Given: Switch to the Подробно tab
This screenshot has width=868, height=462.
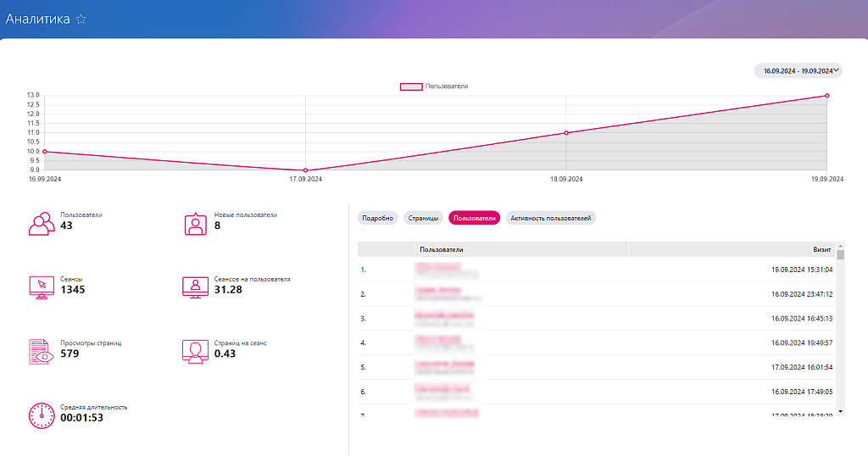Looking at the screenshot, I should 377,218.
